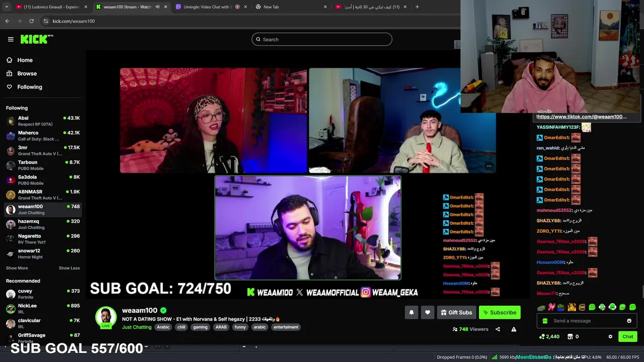Open ABNMASR channel in Following list
The image size is (644, 362).
43,195
